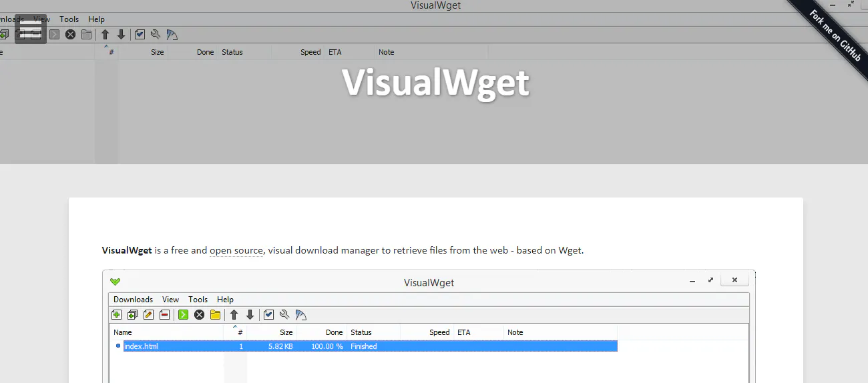Open Help menu in the white card's screenshot

[x=225, y=300]
